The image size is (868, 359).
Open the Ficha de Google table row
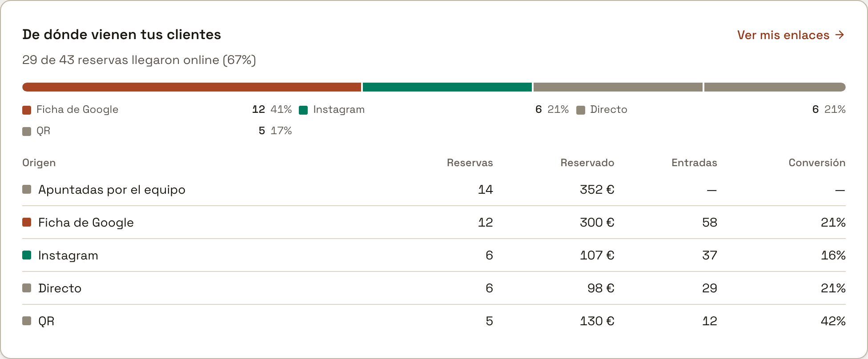click(434, 222)
